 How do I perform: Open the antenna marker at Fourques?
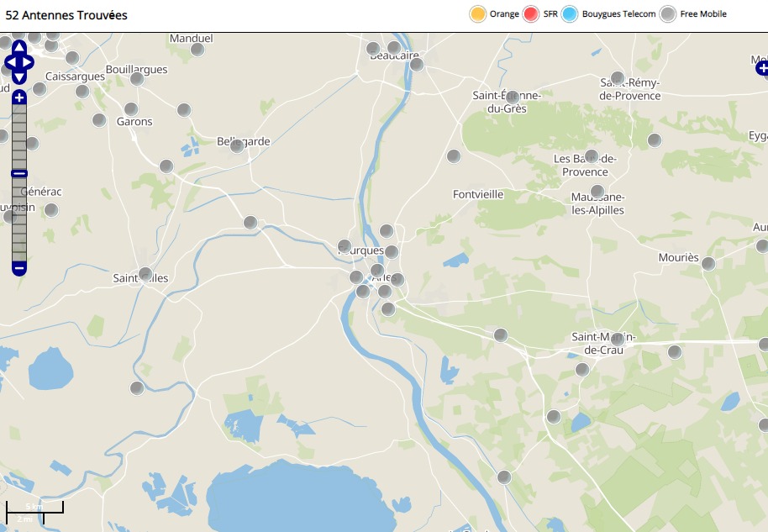[345, 246]
